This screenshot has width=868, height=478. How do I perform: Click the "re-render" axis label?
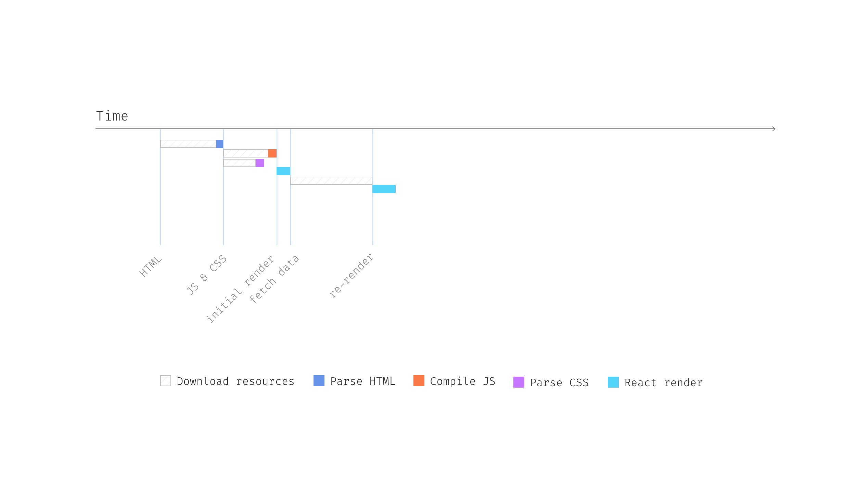point(351,275)
